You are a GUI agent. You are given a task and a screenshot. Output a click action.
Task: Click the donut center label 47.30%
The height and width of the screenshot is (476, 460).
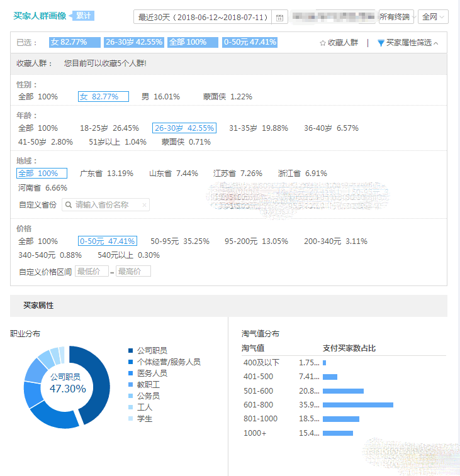click(x=68, y=389)
